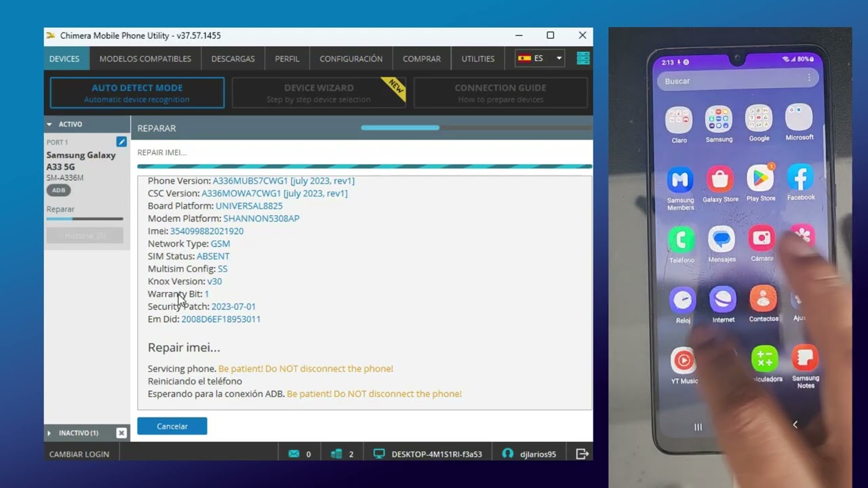
Task: Tap the Reloj app on phone
Action: [683, 300]
